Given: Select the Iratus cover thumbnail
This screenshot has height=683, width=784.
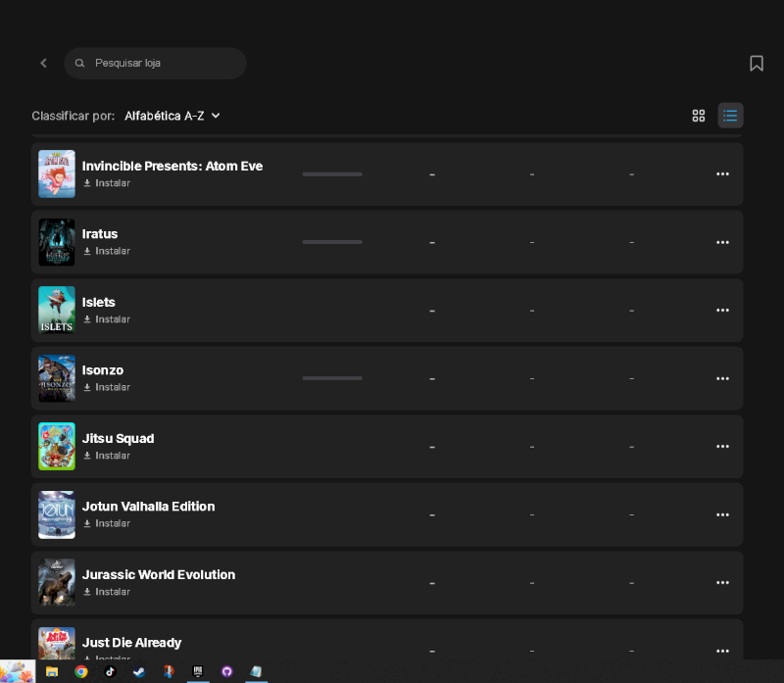Looking at the screenshot, I should 57,242.
